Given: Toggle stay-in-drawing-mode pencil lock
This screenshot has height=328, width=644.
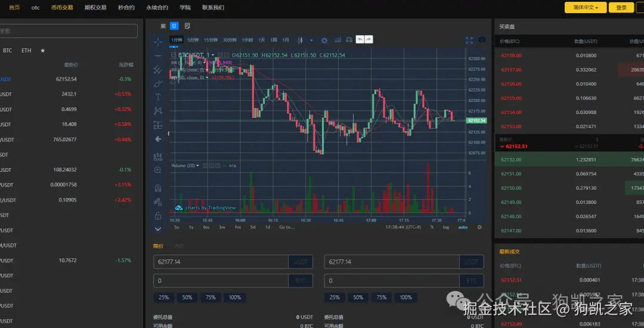Looking at the screenshot, I should tap(157, 202).
